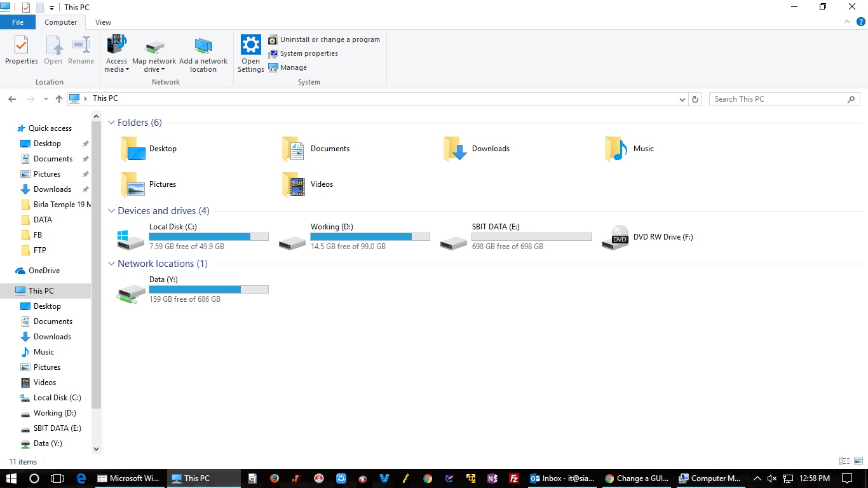
Task: Select Properties in the Location group
Action: pyautogui.click(x=21, y=51)
